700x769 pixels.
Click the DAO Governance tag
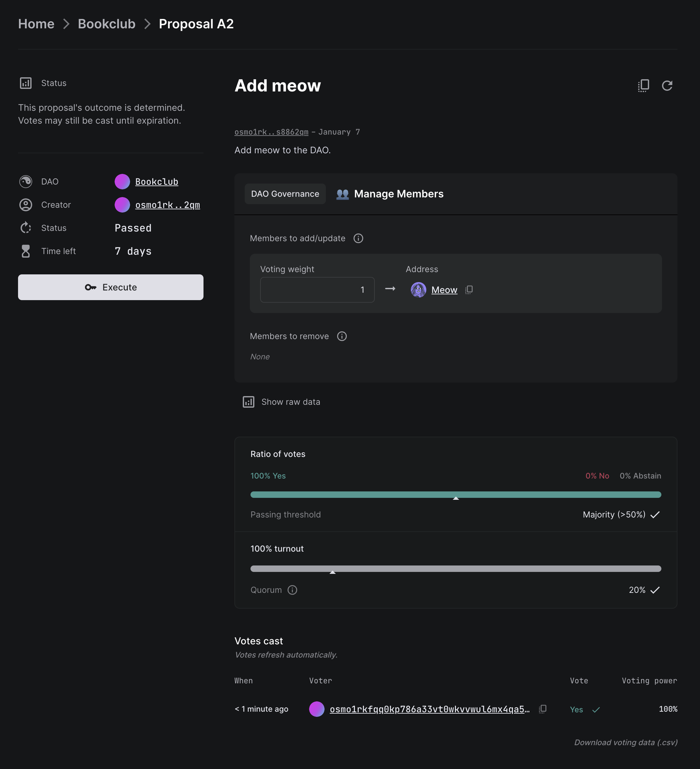(x=285, y=194)
